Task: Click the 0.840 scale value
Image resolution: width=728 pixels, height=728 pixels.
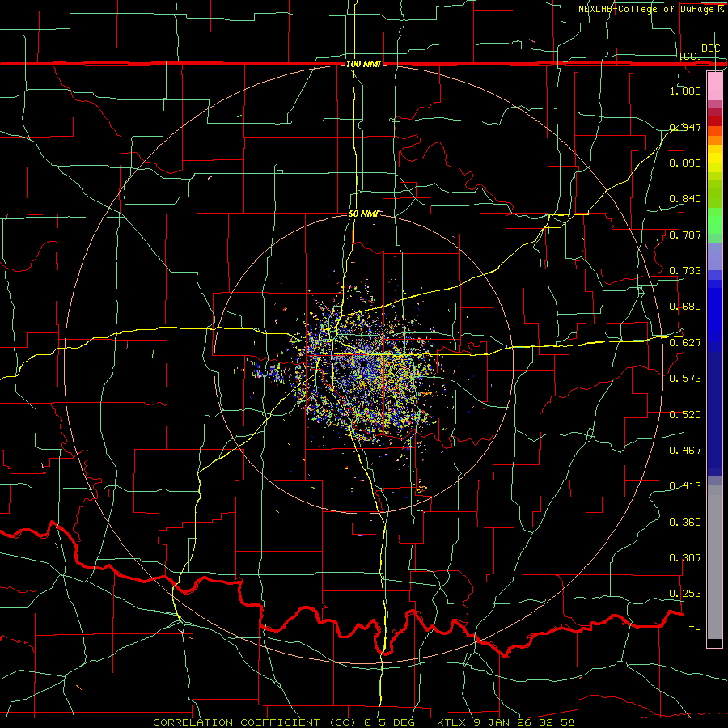Action: (x=685, y=199)
